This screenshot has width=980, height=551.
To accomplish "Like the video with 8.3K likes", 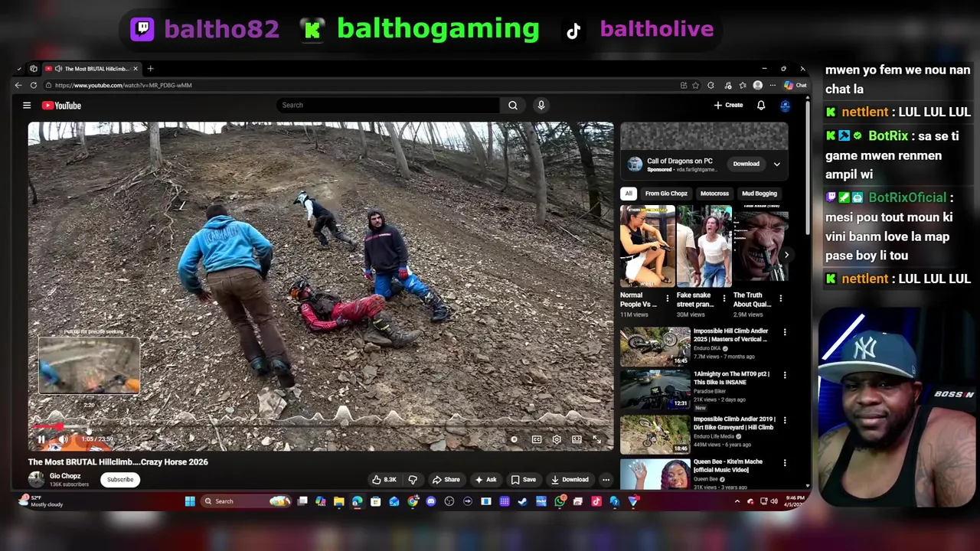I will (384, 480).
